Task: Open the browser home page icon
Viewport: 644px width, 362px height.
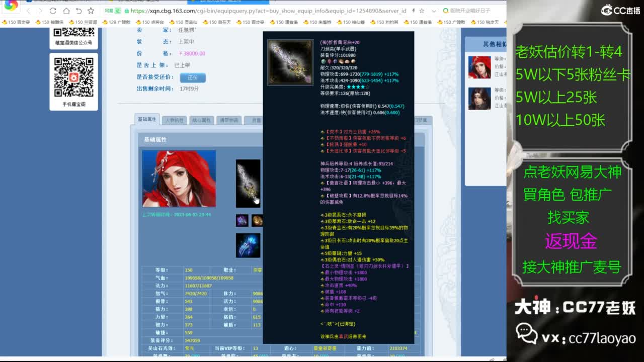Action: pos(66,11)
